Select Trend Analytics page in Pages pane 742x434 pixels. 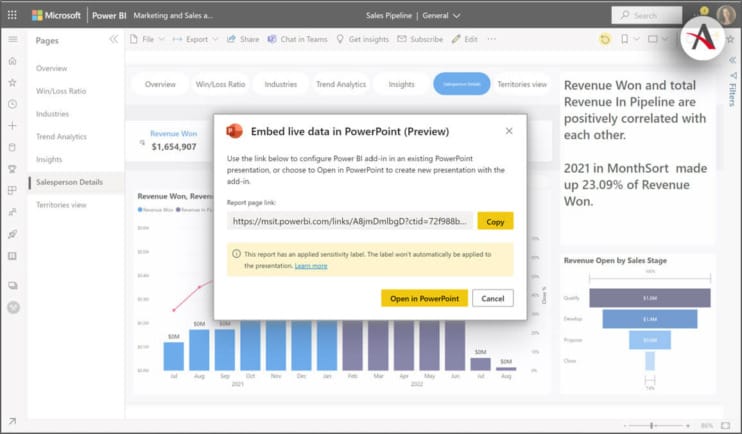point(62,136)
